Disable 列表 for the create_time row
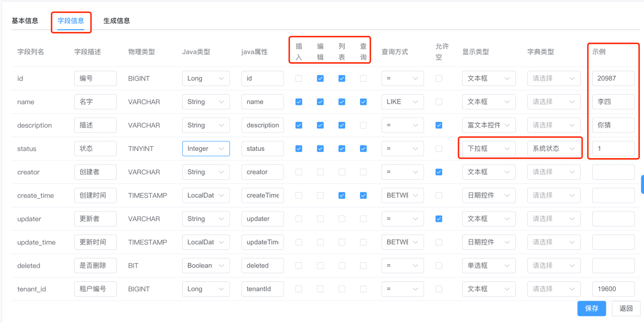Viewport: 644px width, 323px height. click(x=341, y=195)
